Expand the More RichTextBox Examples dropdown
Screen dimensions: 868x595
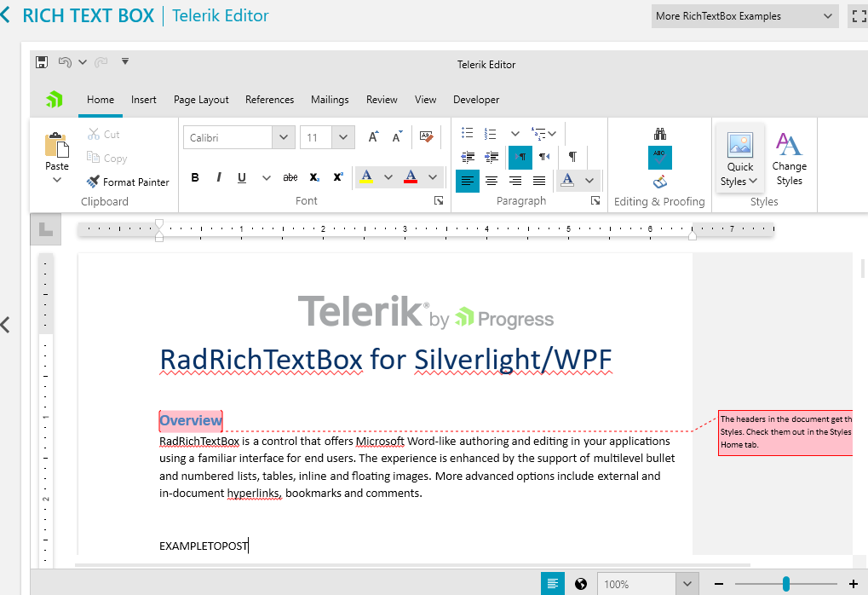(x=743, y=15)
